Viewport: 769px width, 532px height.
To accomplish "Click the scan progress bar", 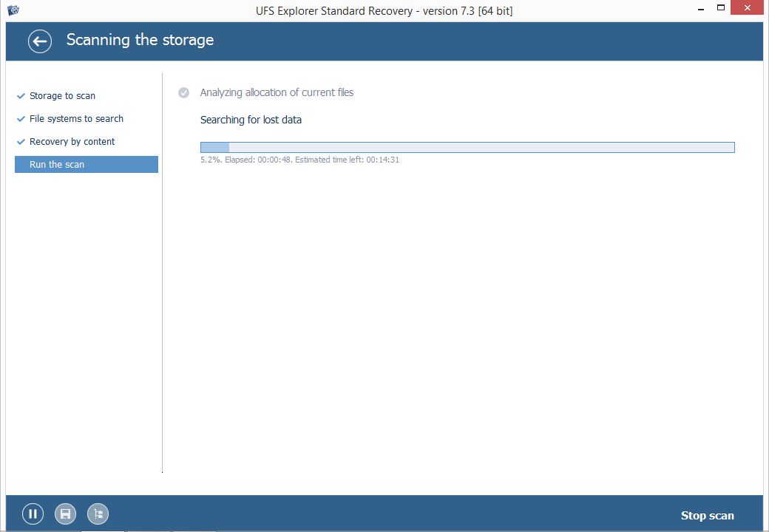I will tap(466, 146).
